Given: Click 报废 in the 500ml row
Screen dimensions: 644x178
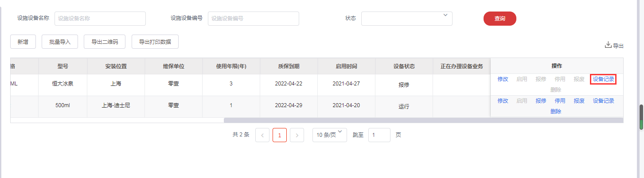Looking at the screenshot, I should (x=579, y=101).
